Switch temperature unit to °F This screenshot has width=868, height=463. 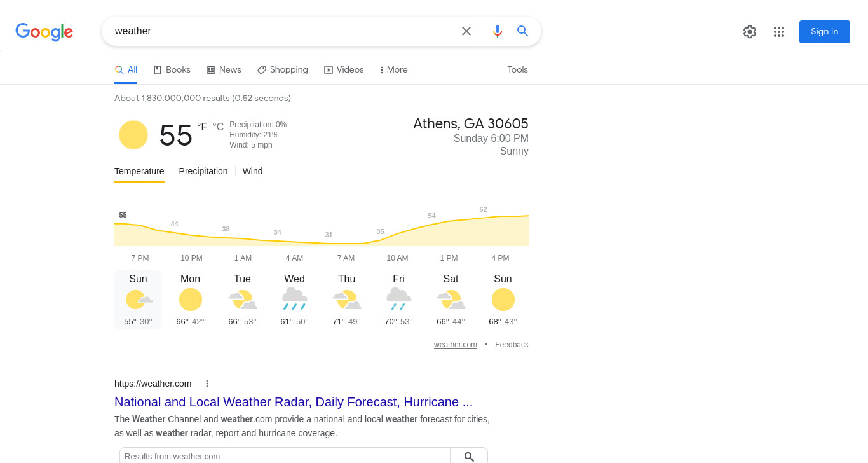[x=202, y=127]
